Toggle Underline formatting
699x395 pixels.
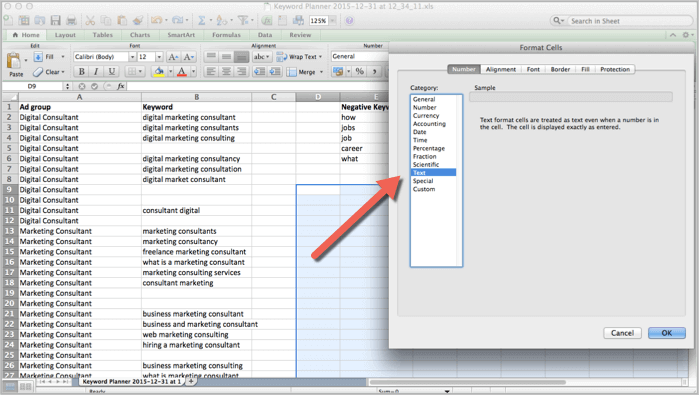coord(111,71)
